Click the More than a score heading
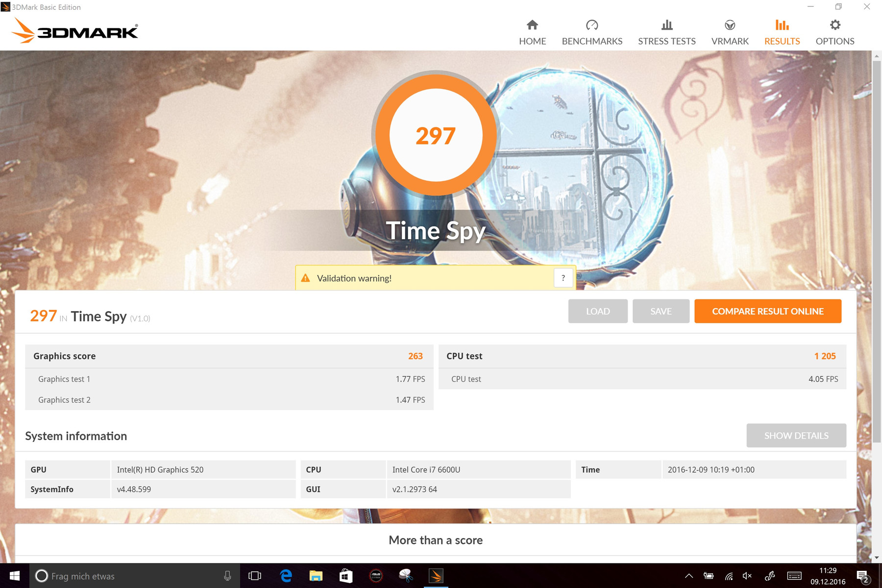 (436, 540)
